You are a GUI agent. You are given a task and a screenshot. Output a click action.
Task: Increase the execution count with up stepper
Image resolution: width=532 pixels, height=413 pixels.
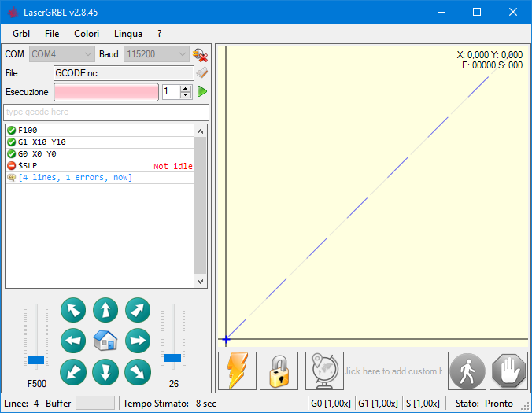[186, 88]
